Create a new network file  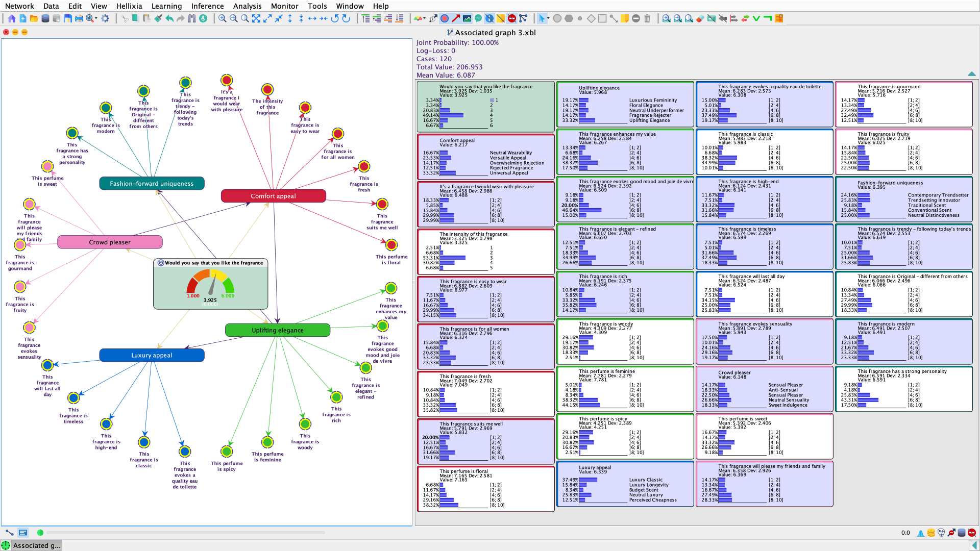tap(23, 18)
